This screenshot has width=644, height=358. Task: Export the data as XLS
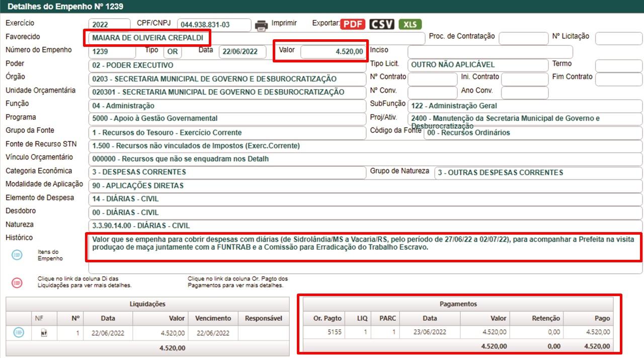(x=410, y=24)
